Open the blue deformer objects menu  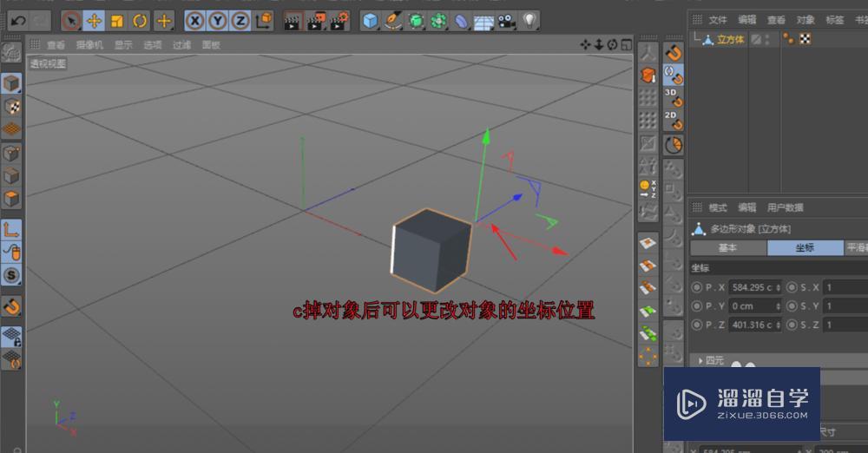click(461, 21)
